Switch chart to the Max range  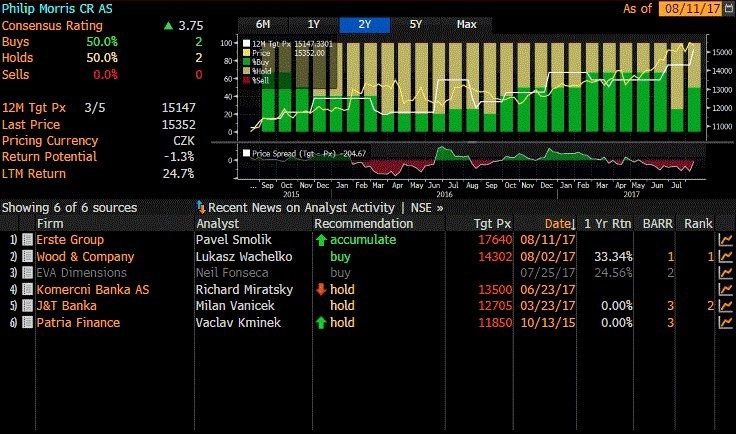467,24
